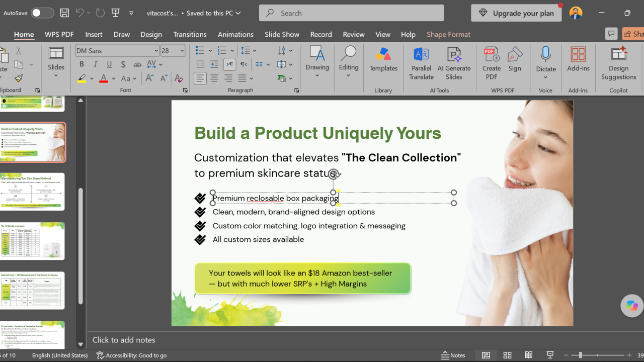The image size is (644, 362).
Task: Expand the Editing dropdown
Action: pyautogui.click(x=348, y=76)
